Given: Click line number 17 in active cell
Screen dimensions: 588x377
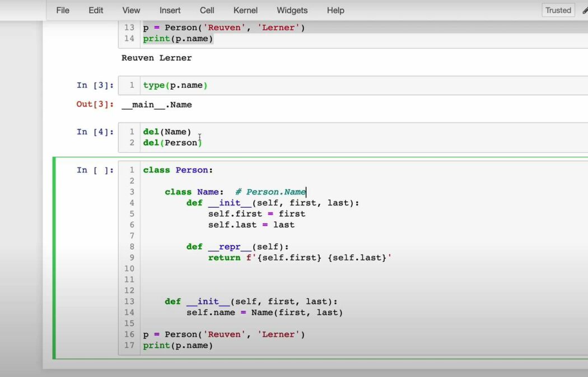Looking at the screenshot, I should 129,345.
